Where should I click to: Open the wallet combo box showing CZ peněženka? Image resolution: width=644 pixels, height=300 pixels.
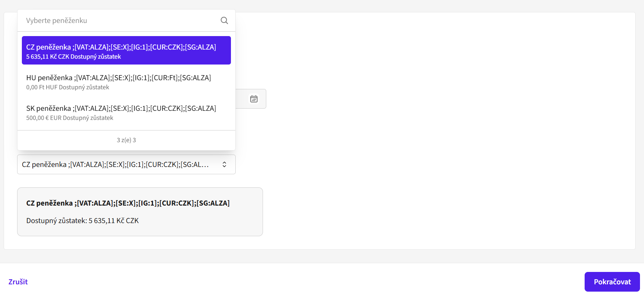126,164
